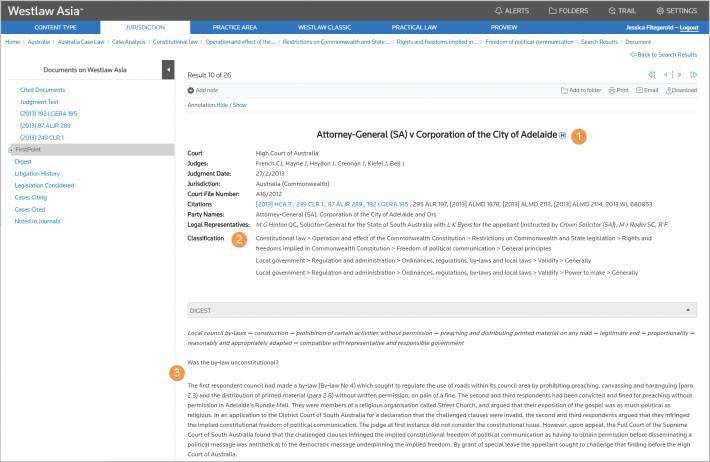Click the Print icon

pos(612,90)
